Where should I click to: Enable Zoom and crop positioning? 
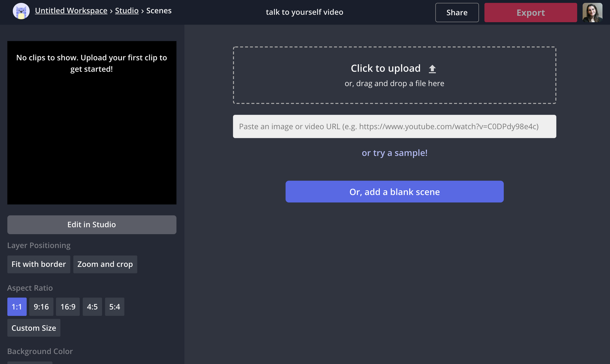(105, 264)
